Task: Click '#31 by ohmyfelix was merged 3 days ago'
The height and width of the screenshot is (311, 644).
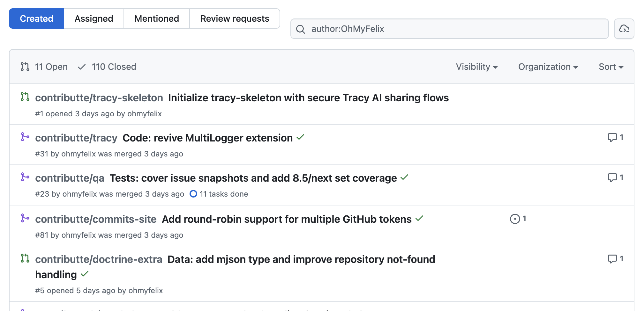Action: pos(109,154)
